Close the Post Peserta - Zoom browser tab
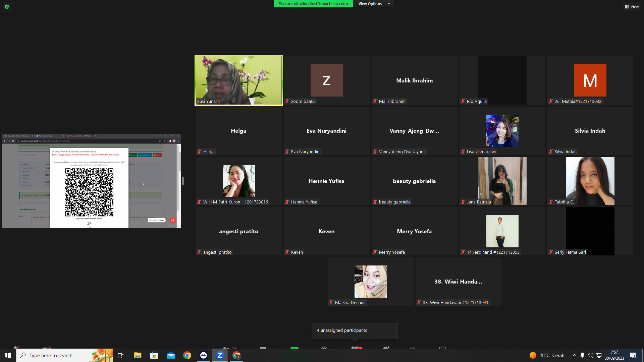The width and height of the screenshot is (644, 362). (64, 136)
